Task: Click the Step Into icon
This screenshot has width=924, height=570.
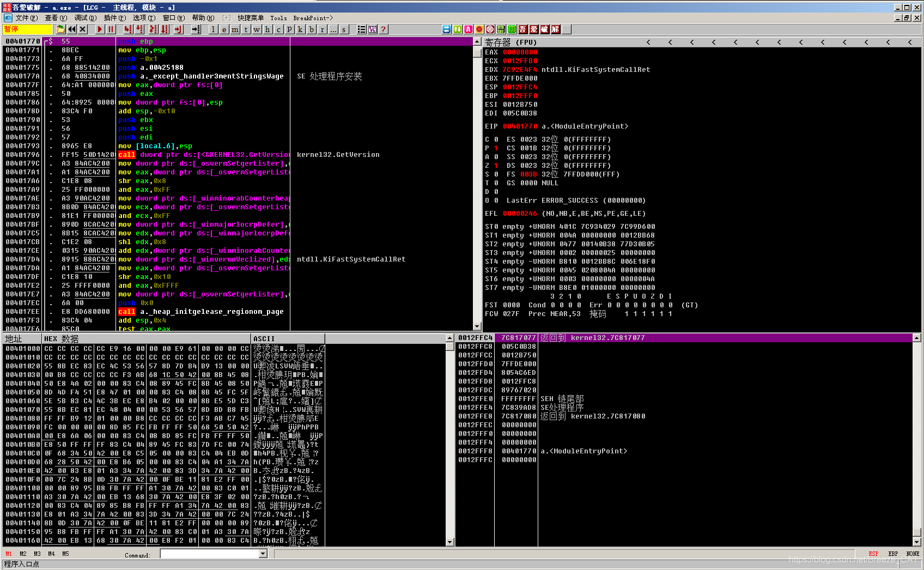Action: (x=129, y=29)
